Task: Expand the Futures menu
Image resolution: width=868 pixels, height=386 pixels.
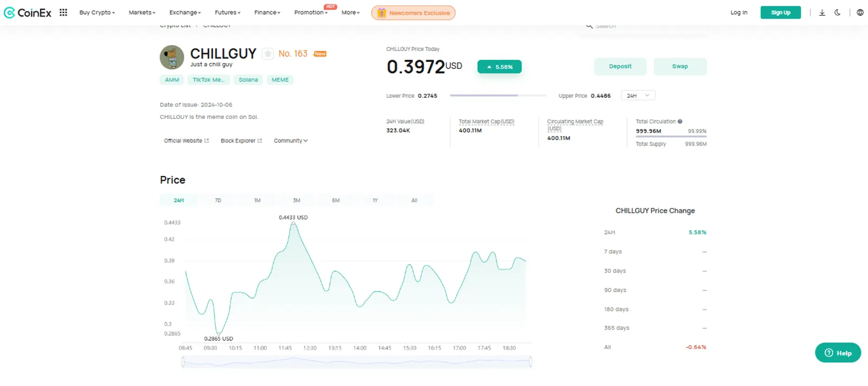Action: pyautogui.click(x=228, y=12)
